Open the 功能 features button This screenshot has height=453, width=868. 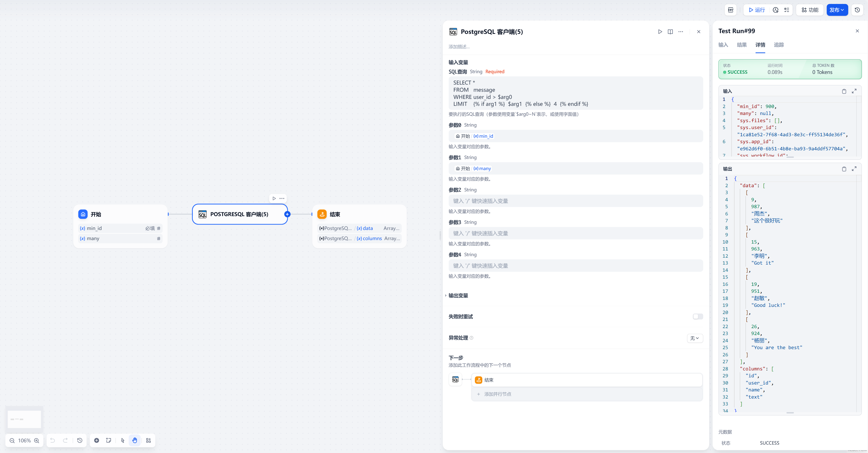810,10
